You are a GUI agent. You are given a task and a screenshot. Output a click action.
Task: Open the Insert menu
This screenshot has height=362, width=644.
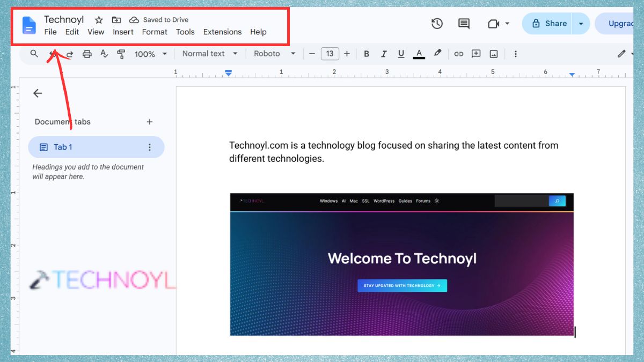[x=123, y=32]
